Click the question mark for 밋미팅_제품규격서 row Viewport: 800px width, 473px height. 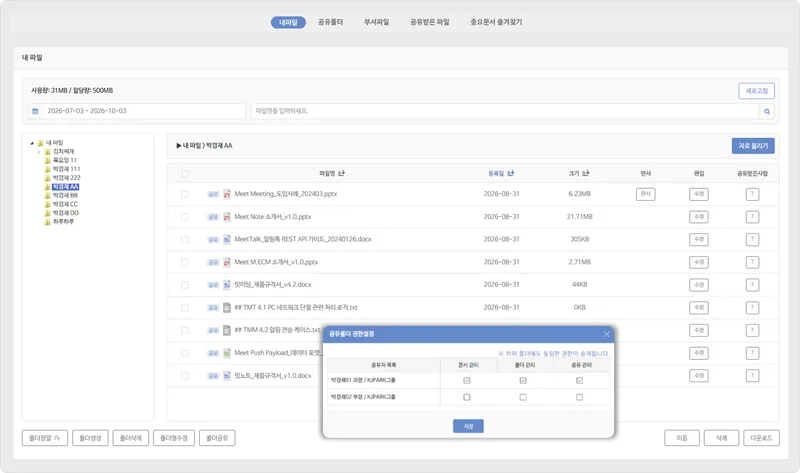(x=752, y=285)
